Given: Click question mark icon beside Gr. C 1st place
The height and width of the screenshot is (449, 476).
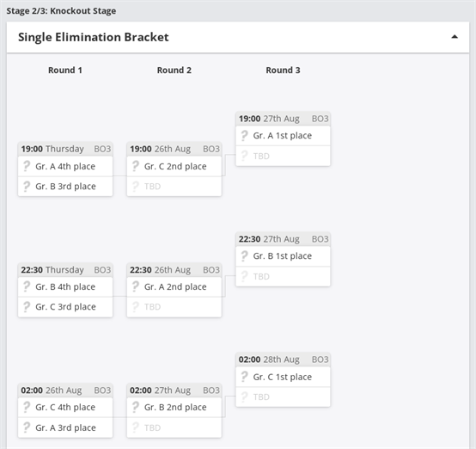Looking at the screenshot, I should tap(244, 377).
